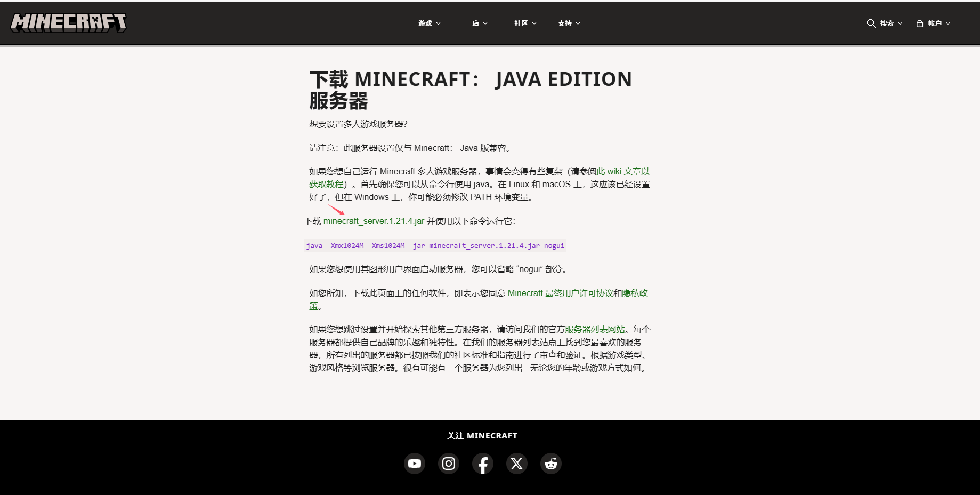Screen dimensions: 980x495
Task: Open the 社区 menu
Action: pos(525,23)
